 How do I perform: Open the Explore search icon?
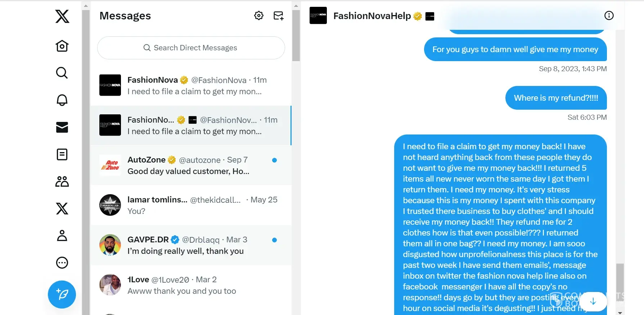coord(62,73)
